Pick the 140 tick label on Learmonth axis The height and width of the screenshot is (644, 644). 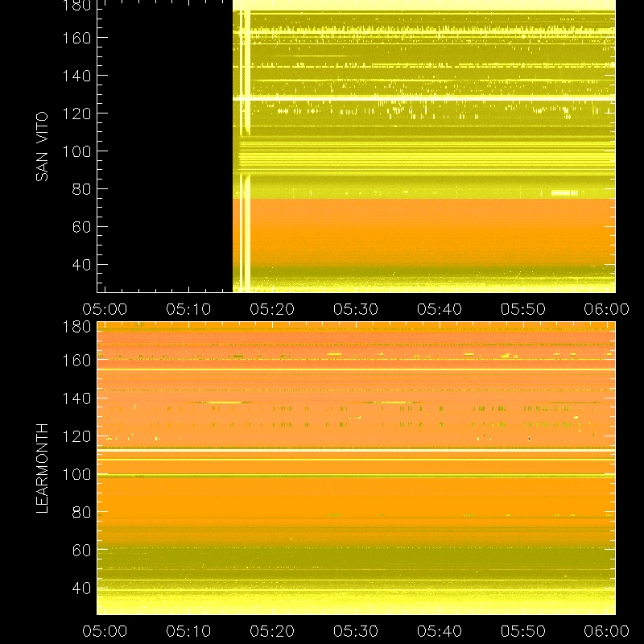coord(76,398)
